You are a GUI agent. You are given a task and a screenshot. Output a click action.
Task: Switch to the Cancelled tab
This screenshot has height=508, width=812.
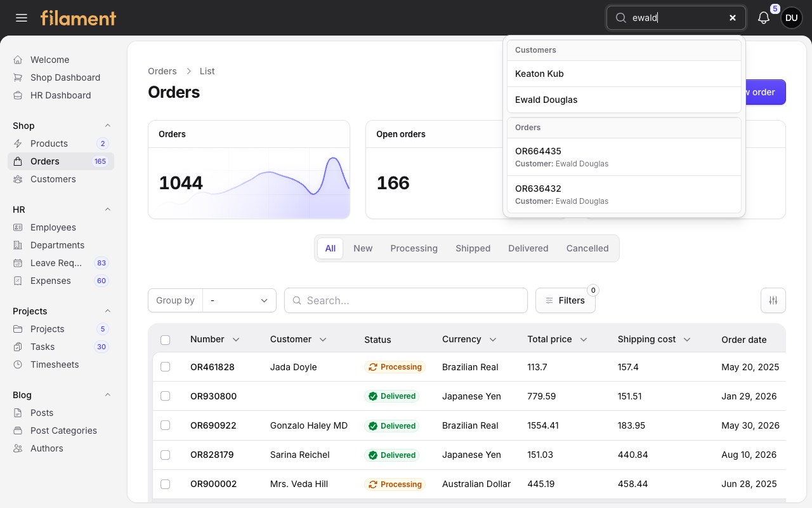[587, 248]
